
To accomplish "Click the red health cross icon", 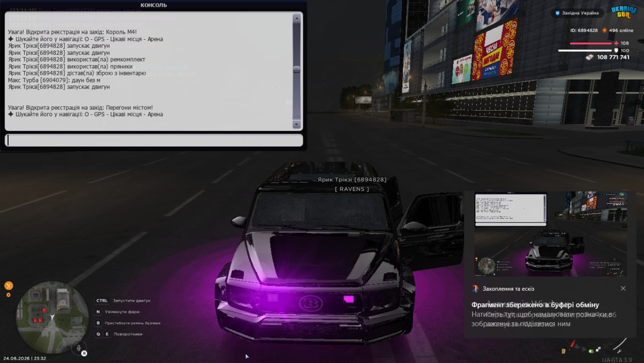I will point(616,43).
